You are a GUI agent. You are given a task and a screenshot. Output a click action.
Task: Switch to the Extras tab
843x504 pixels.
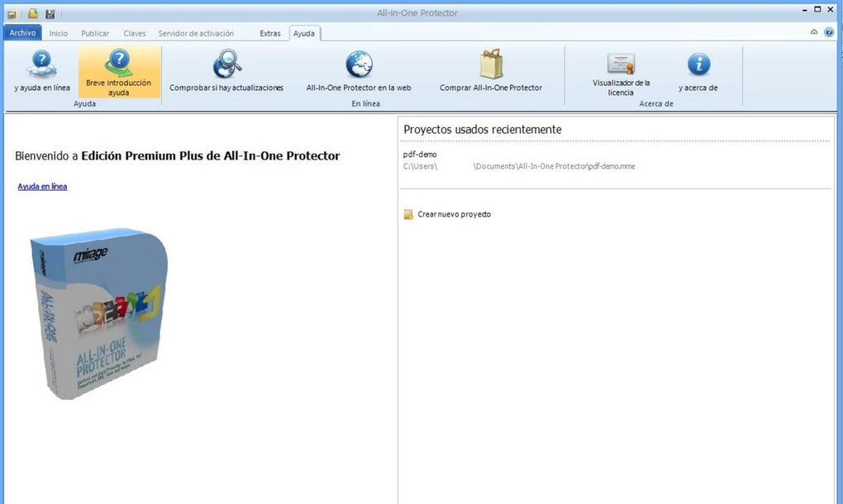pyautogui.click(x=270, y=33)
